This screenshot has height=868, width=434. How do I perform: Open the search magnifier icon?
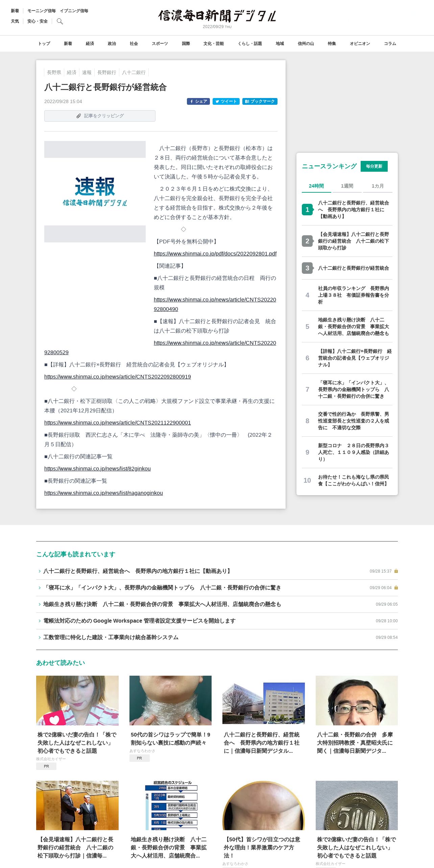tap(60, 21)
